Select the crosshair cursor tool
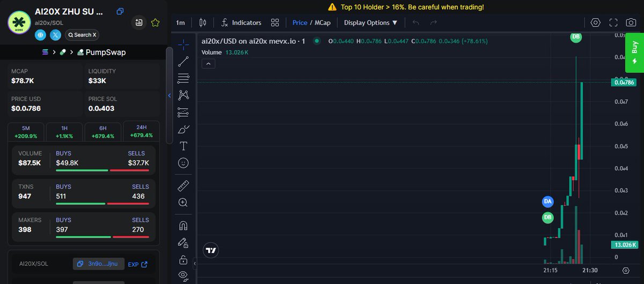Screen dimensions: 644x284 point(184,44)
